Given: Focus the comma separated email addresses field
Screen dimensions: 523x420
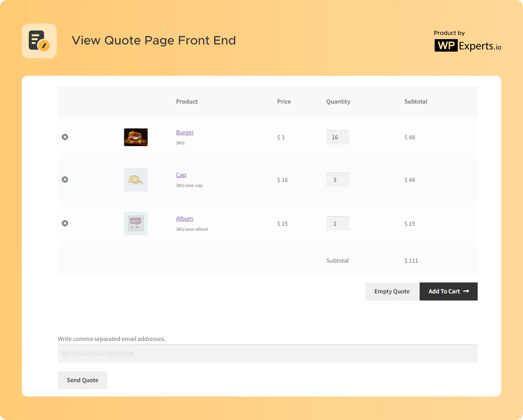Looking at the screenshot, I should coord(268,353).
